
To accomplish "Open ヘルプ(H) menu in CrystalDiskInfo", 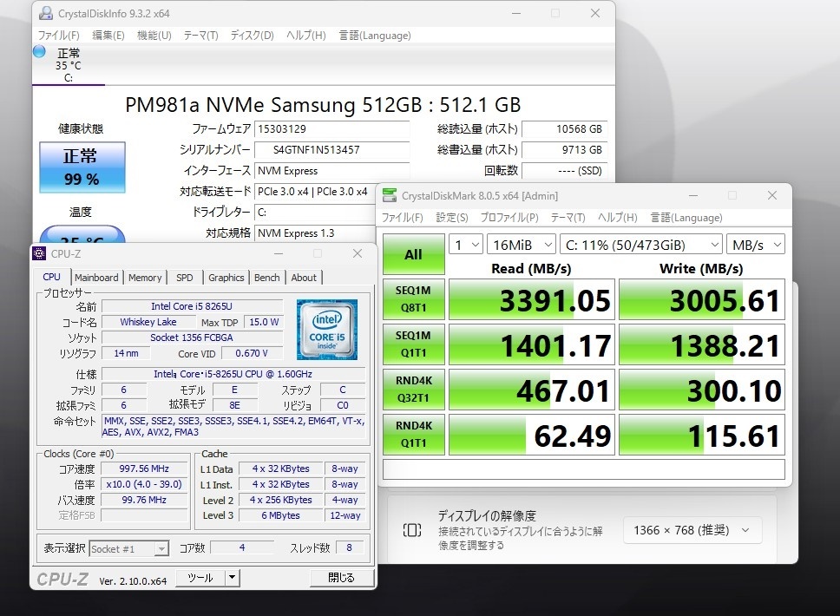I will coord(306,36).
